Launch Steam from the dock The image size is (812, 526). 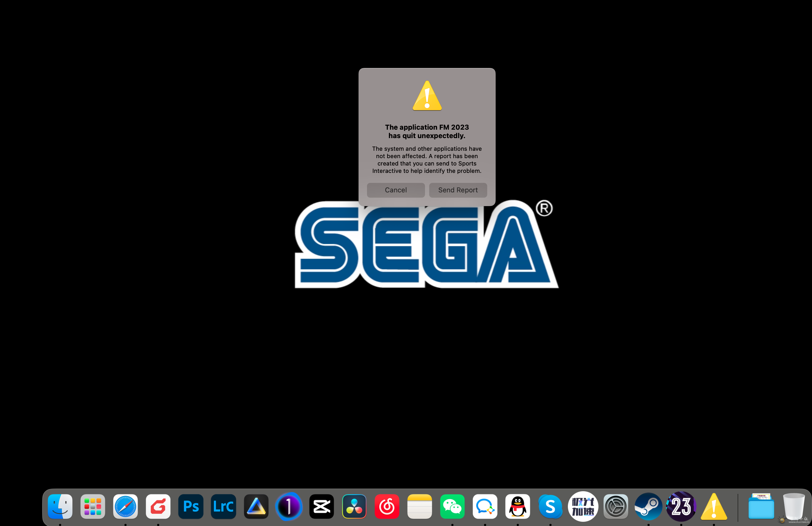tap(649, 506)
